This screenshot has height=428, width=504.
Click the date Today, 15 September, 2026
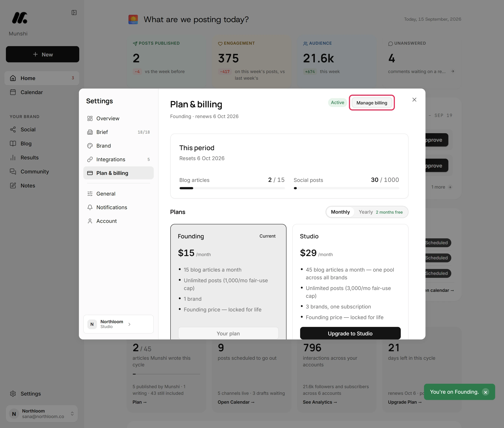tap(432, 19)
